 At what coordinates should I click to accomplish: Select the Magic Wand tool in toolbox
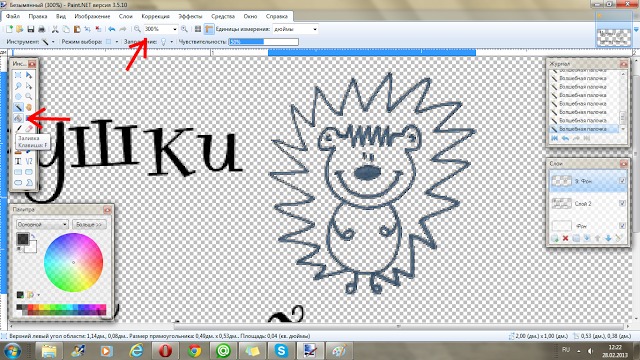18,107
